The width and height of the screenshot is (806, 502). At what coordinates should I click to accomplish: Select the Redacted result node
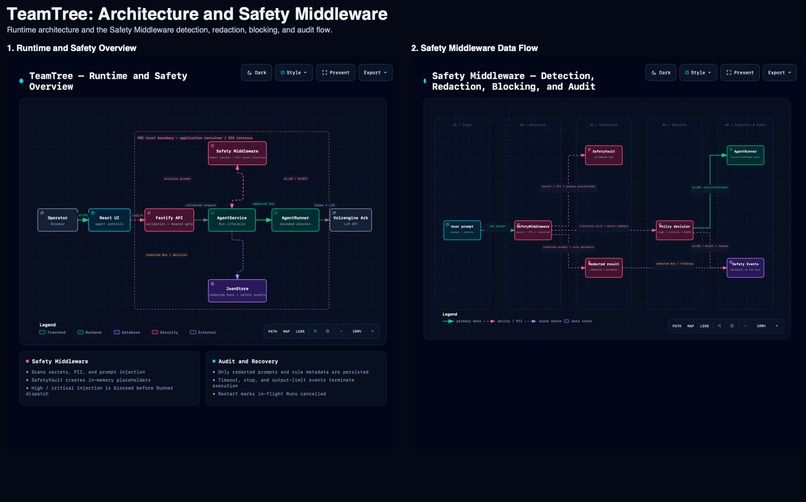coord(603,268)
